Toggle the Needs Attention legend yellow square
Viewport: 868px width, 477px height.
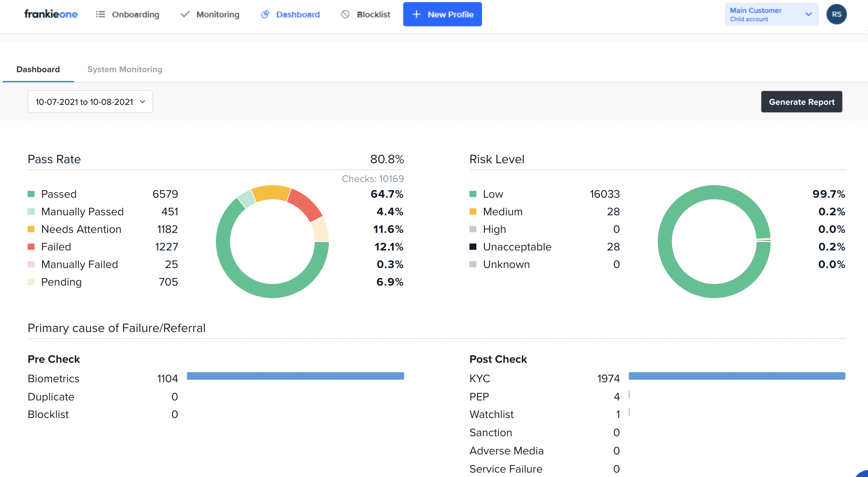pyautogui.click(x=31, y=229)
